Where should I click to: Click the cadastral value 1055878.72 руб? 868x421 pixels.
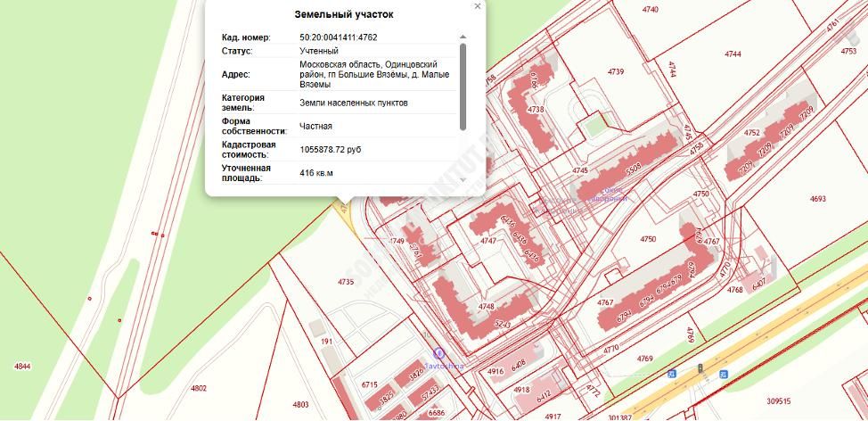[331, 149]
